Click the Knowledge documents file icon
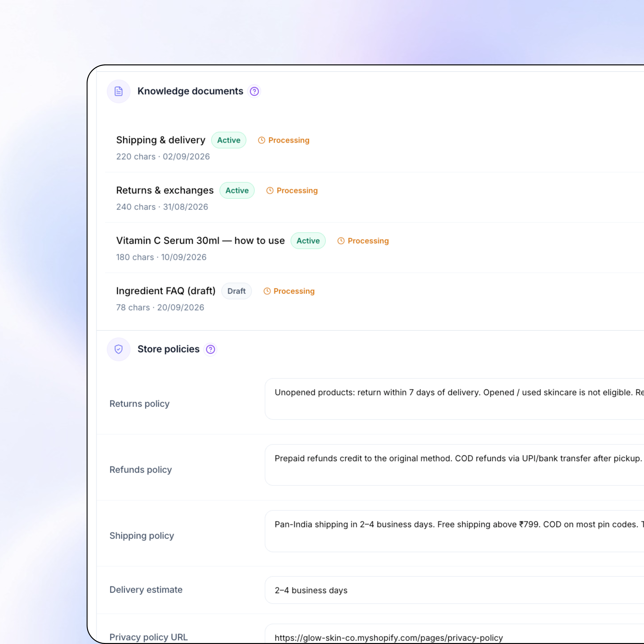Image resolution: width=644 pixels, height=644 pixels. point(118,91)
